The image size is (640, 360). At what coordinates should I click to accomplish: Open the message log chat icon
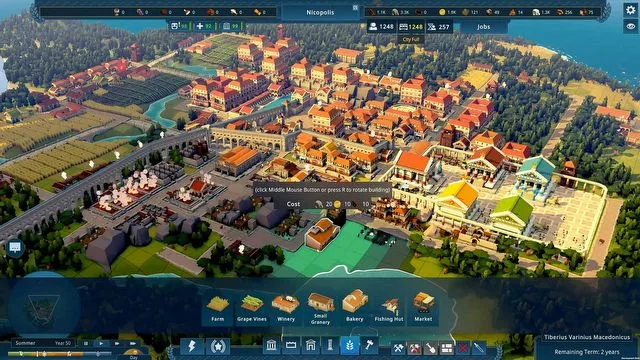15,247
